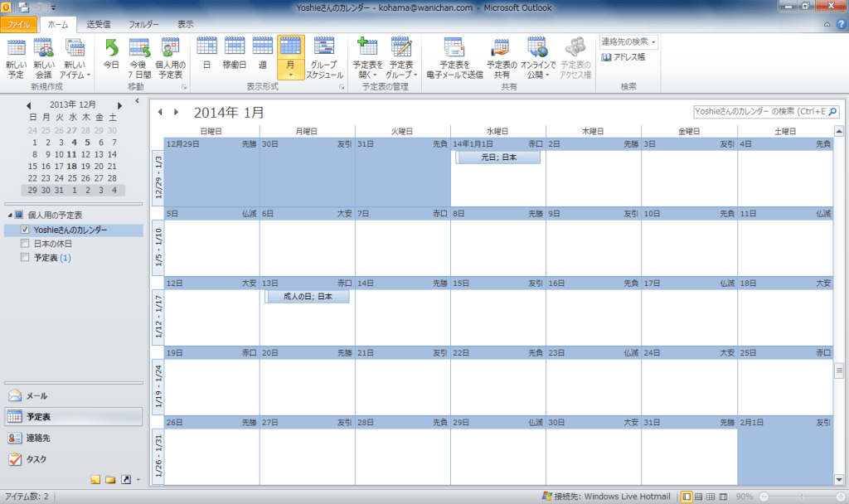The image size is (849, 504).
Task: Collapse the 個人用の予定表 group
Action: pos(10,215)
